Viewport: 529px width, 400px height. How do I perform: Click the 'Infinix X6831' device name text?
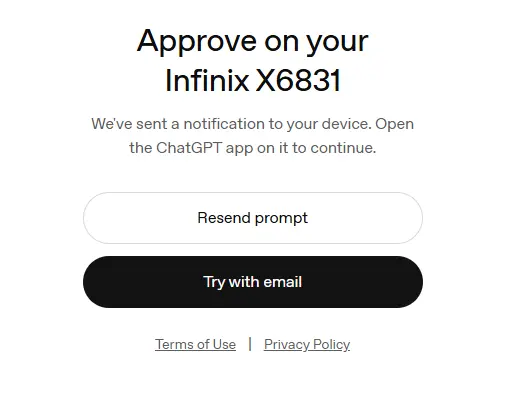tap(253, 80)
